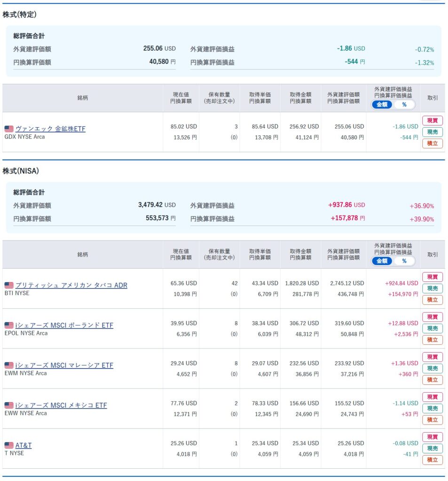Click US flag icon beside AT&T

pyautogui.click(x=9, y=445)
